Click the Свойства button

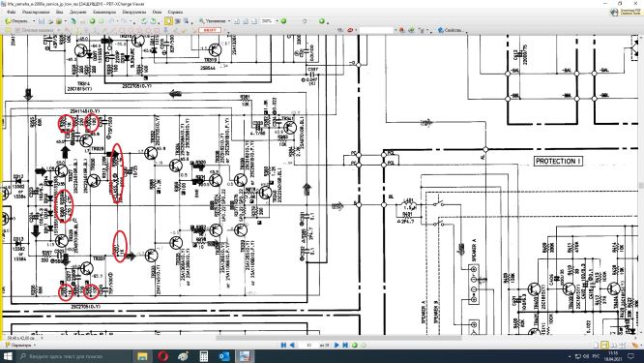[x=451, y=30]
